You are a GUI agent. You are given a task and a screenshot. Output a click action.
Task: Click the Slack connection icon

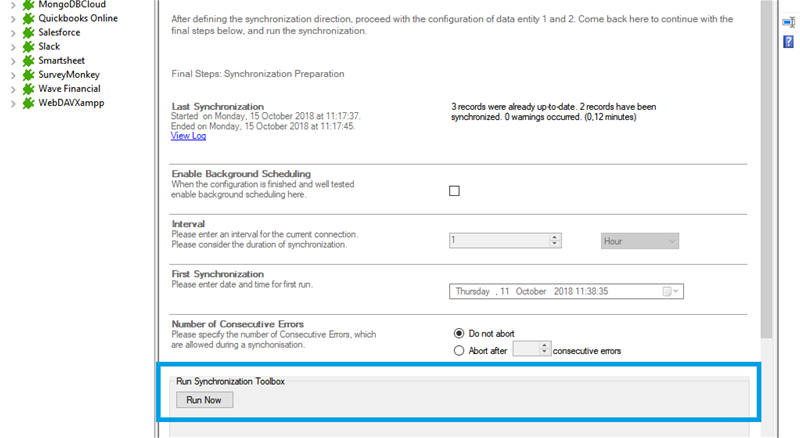28,46
